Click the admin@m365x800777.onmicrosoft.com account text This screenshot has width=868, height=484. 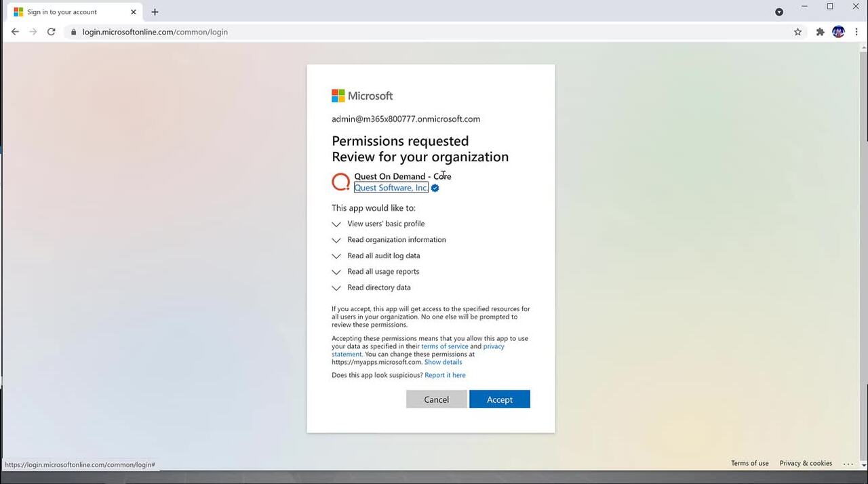(406, 119)
